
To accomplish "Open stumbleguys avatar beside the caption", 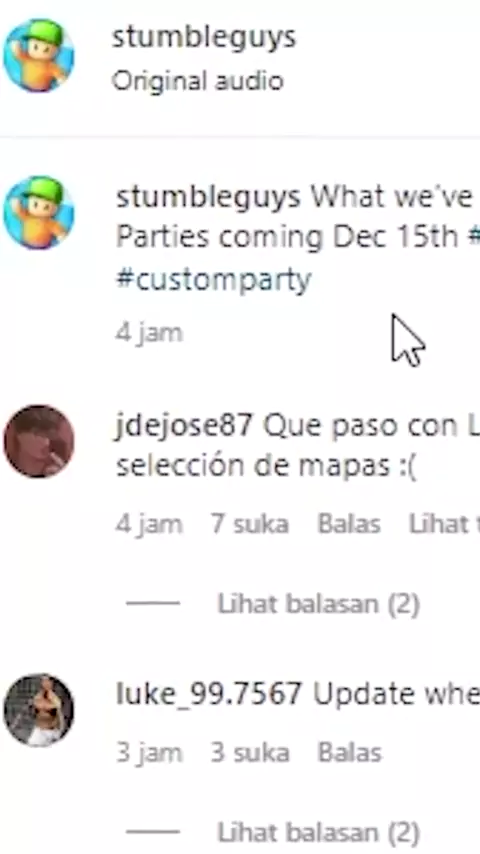I will coord(39,212).
